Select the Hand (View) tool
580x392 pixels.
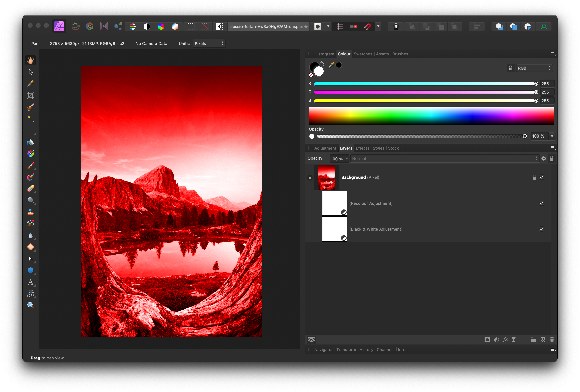coord(30,60)
